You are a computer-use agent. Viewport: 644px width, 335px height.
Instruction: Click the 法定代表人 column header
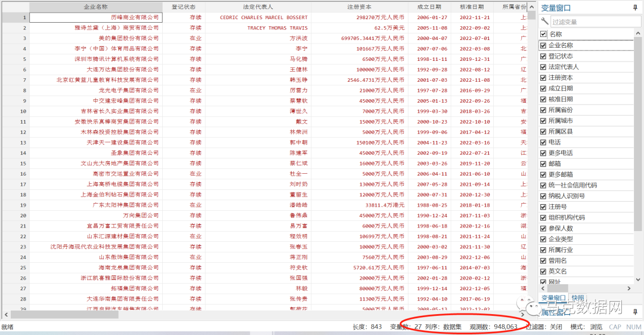click(258, 7)
